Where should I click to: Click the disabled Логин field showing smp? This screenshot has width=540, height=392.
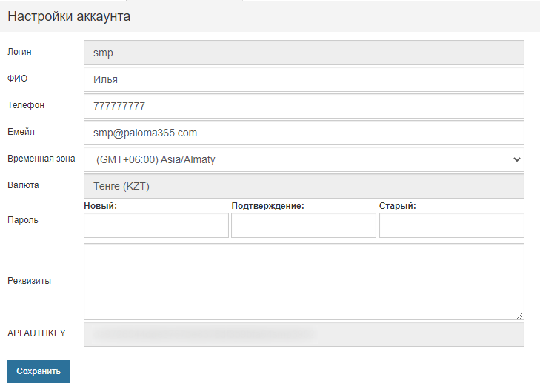tap(304, 53)
